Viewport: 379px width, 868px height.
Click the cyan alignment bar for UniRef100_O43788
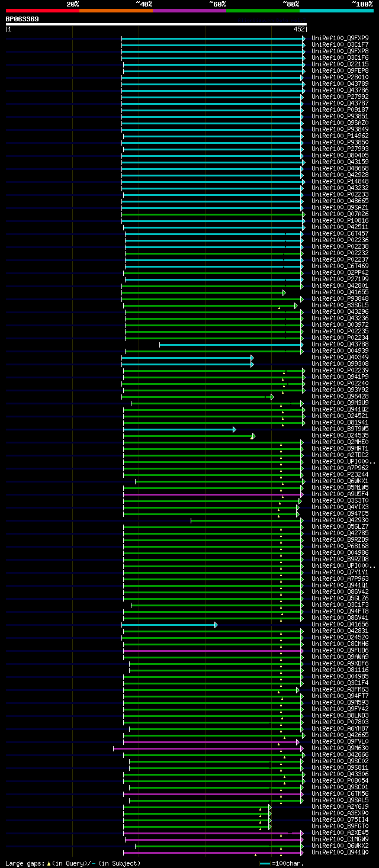tap(232, 345)
